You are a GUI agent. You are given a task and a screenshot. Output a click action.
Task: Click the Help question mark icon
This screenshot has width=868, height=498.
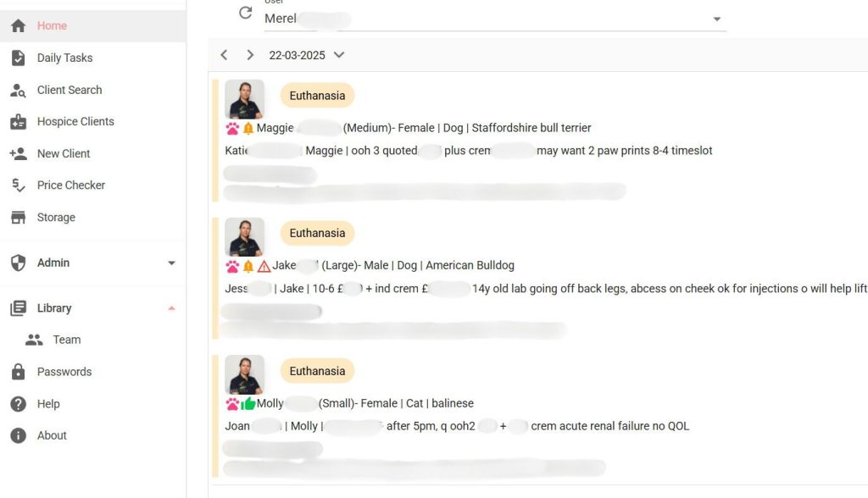tap(18, 404)
